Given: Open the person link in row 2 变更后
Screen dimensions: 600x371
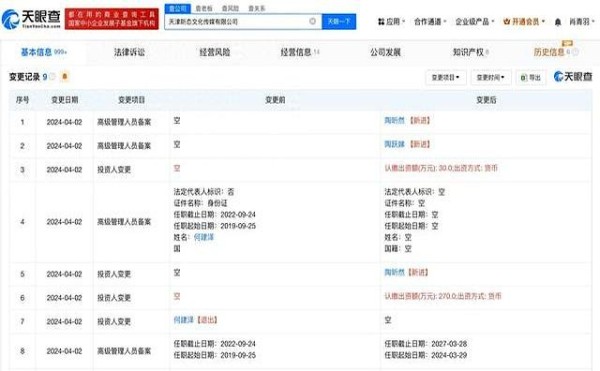Looking at the screenshot, I should 394,144.
